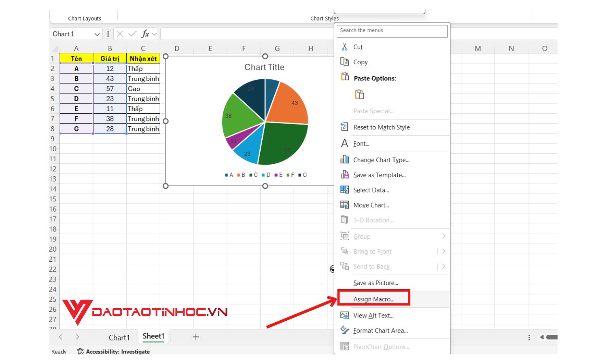Click the next sheet navigation arrow
Screen dimensions: 607x364
[x=77, y=337]
